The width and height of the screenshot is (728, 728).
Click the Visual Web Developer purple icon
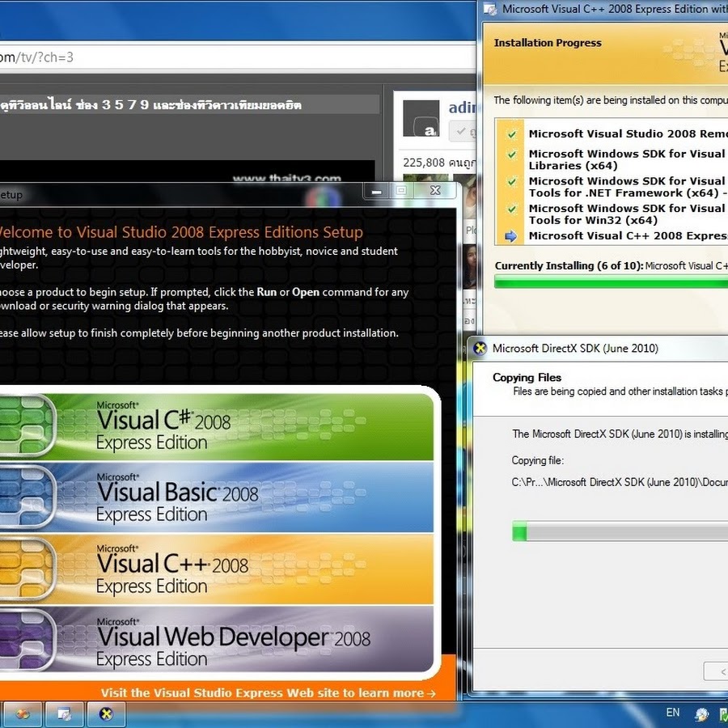pos(27,639)
